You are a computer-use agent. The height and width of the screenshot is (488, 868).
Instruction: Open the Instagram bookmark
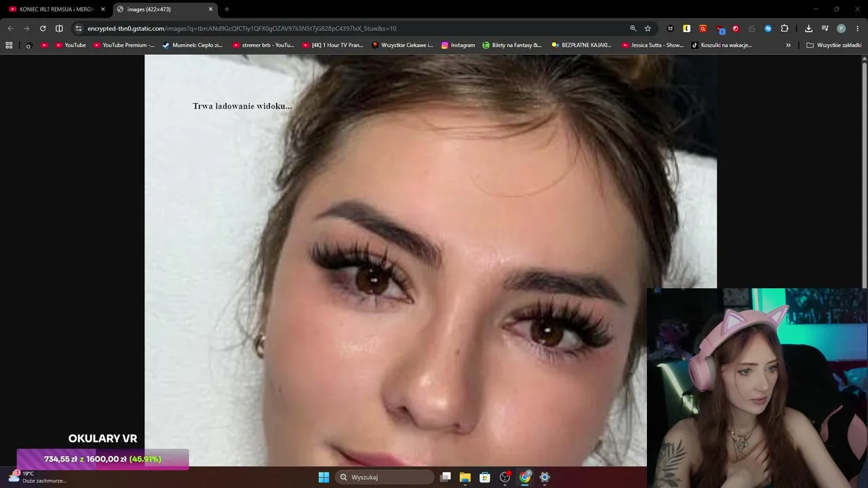coord(458,45)
